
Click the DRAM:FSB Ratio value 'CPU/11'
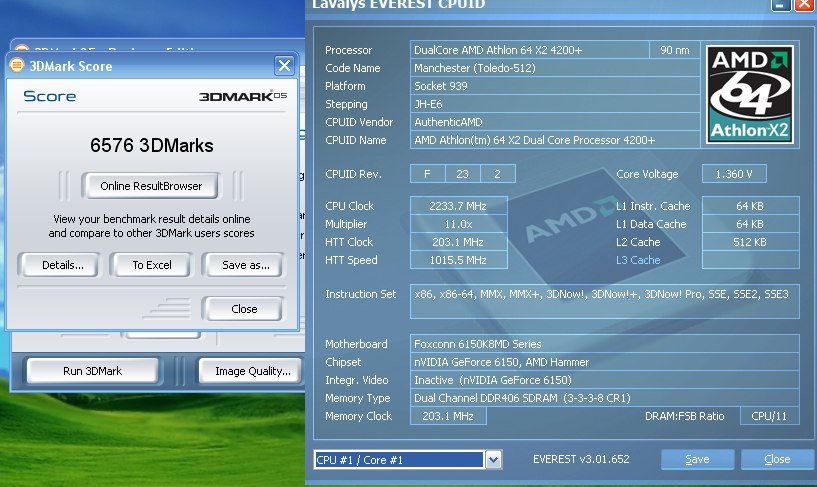(x=769, y=416)
